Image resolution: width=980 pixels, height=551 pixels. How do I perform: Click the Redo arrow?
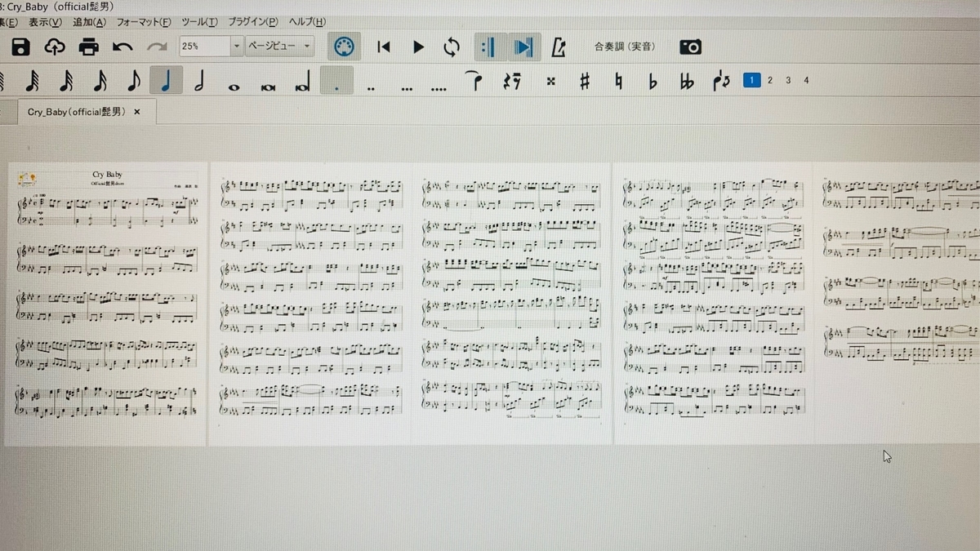coord(157,47)
